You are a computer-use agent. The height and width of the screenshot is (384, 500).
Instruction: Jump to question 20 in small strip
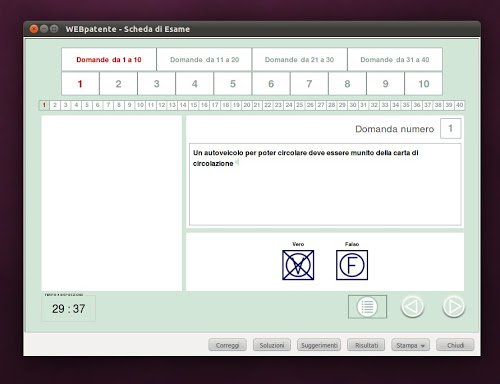(x=247, y=105)
